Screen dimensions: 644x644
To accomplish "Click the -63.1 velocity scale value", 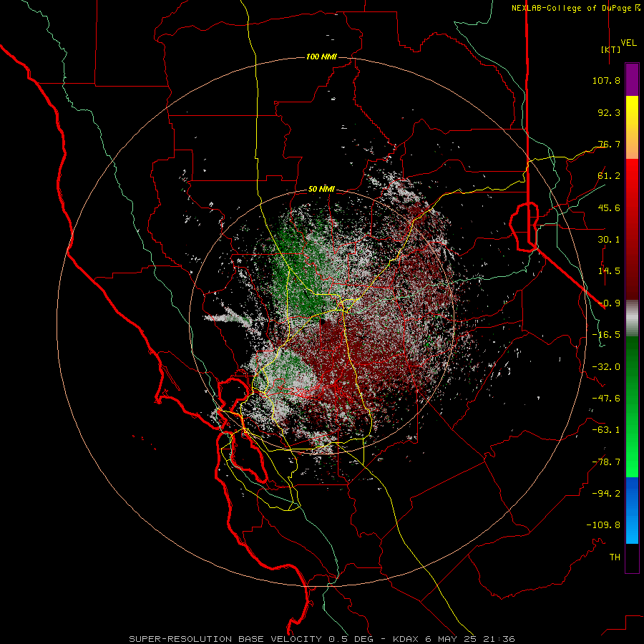I will [606, 430].
